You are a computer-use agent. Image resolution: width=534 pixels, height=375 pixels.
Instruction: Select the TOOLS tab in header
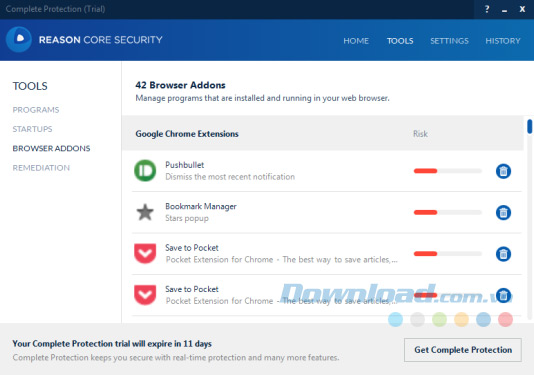(400, 41)
